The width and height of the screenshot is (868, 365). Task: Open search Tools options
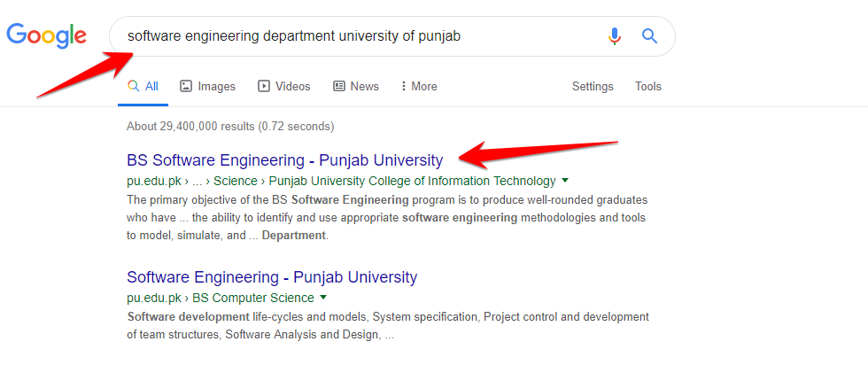click(x=648, y=86)
